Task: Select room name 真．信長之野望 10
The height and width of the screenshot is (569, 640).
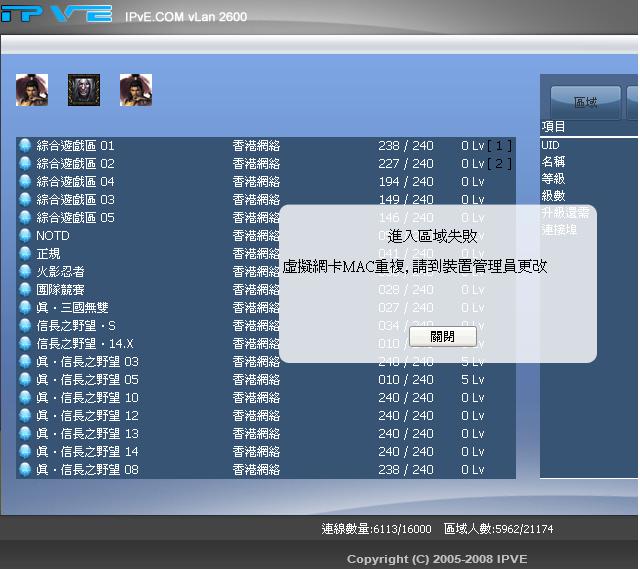Action: [x=87, y=397]
